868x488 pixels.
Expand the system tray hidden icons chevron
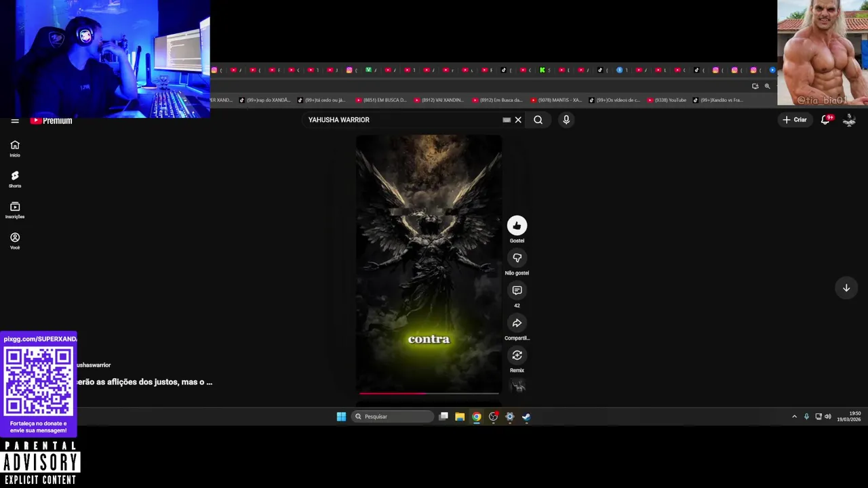(x=794, y=417)
